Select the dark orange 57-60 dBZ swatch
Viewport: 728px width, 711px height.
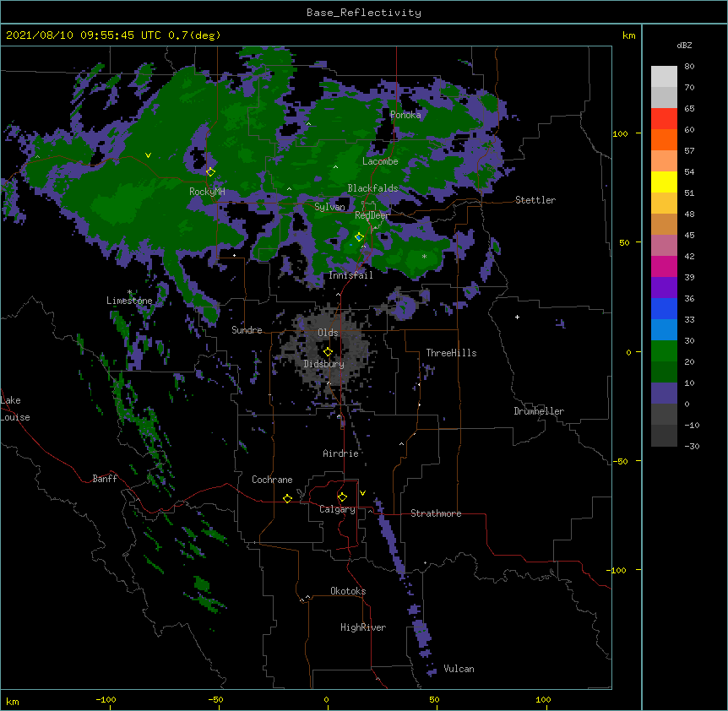pyautogui.click(x=664, y=139)
